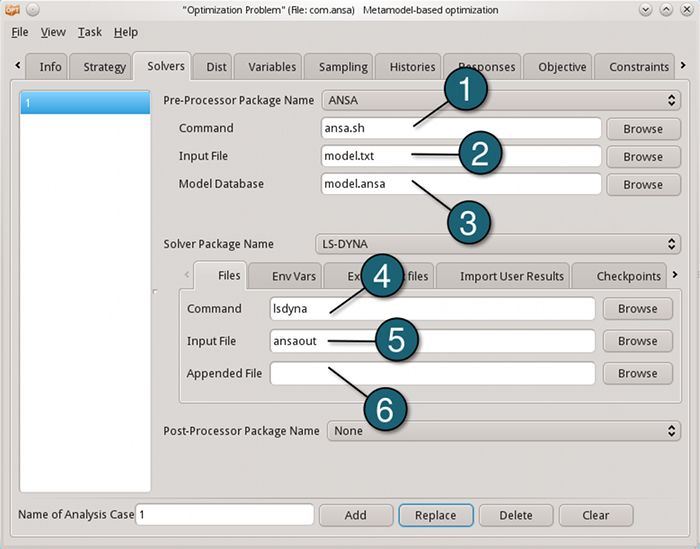Click the Add button

tap(356, 516)
